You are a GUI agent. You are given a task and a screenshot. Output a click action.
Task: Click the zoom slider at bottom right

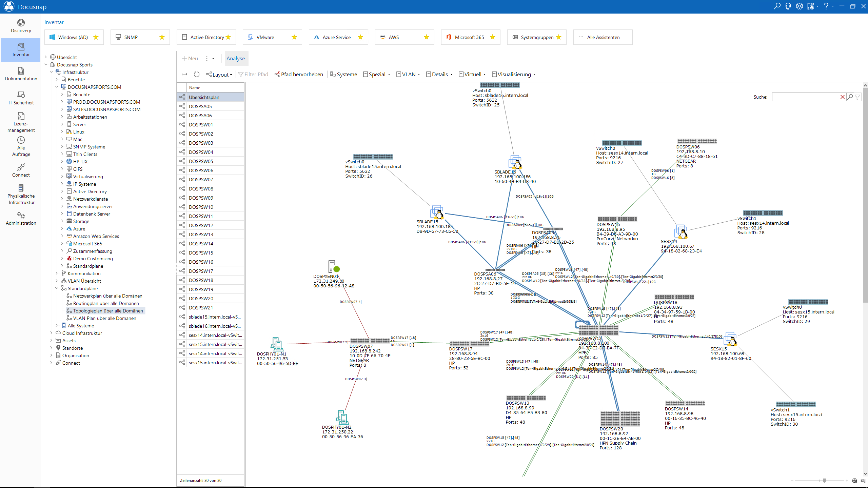824,481
